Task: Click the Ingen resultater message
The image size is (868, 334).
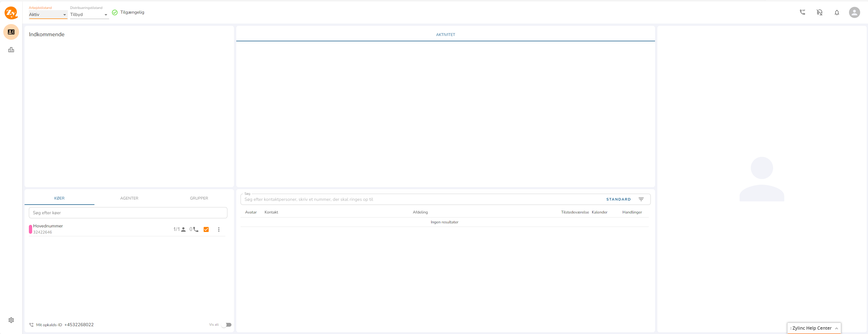Action: (x=444, y=222)
